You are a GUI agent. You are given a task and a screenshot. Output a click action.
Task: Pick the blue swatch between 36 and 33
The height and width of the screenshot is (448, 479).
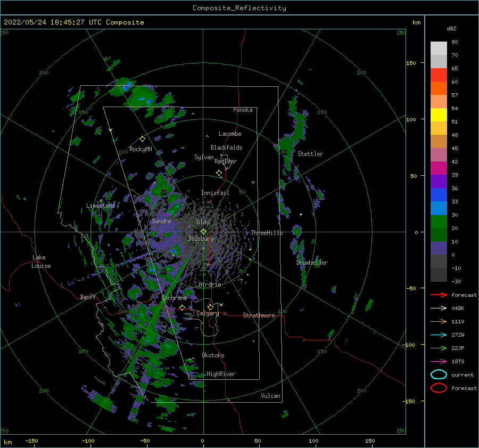439,195
